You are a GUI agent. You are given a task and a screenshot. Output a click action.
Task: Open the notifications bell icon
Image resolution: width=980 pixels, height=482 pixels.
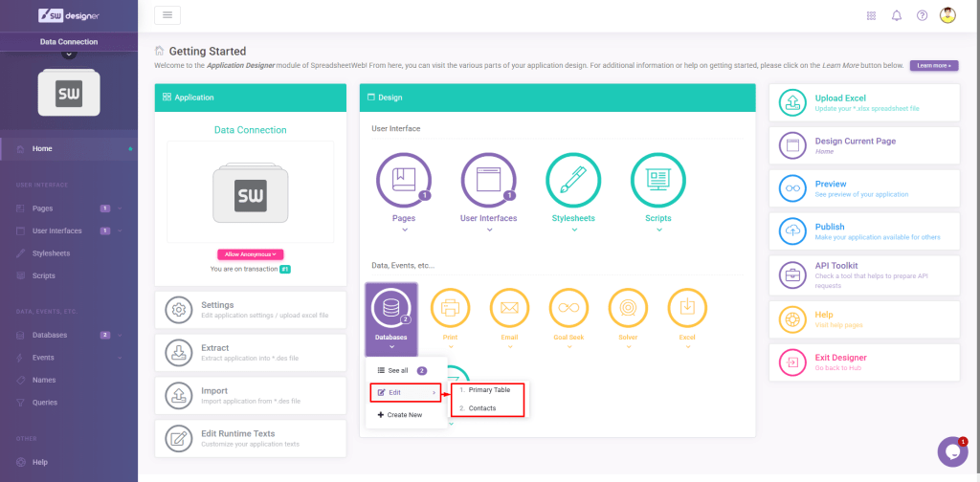coord(897,15)
